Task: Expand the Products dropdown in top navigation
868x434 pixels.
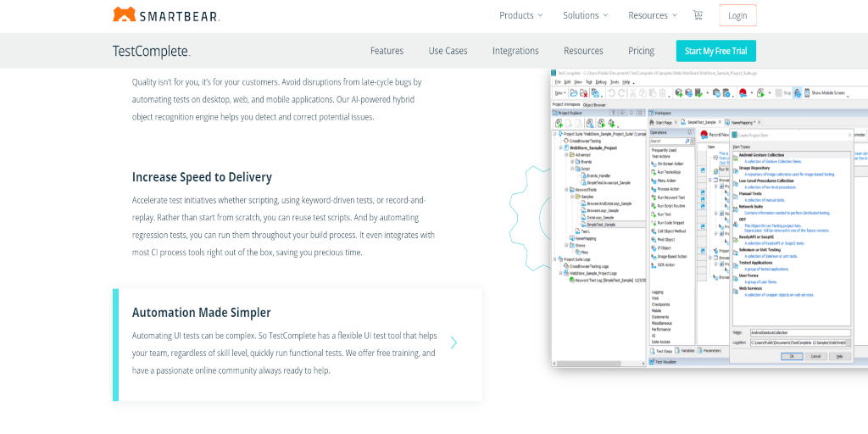Action: click(521, 15)
